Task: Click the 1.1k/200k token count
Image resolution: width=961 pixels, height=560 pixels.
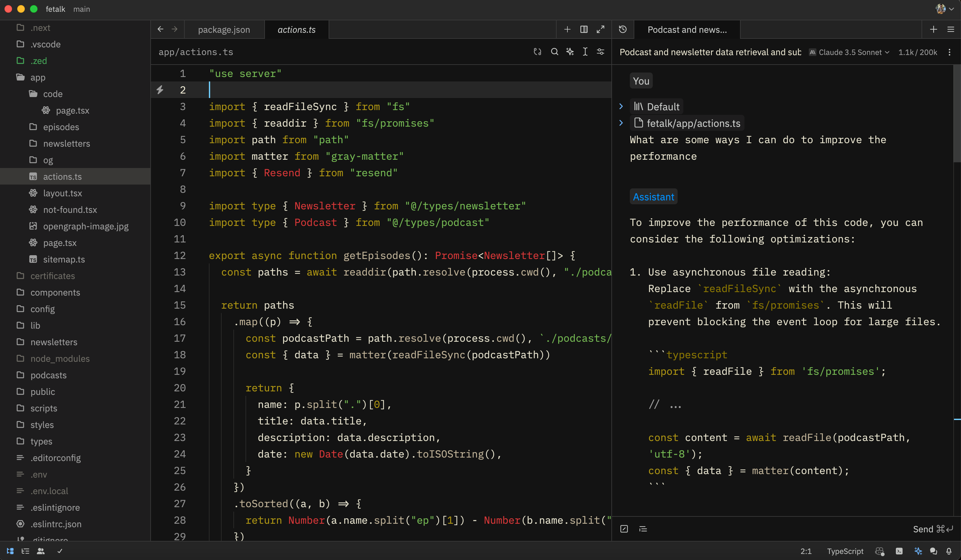Action: click(x=917, y=52)
